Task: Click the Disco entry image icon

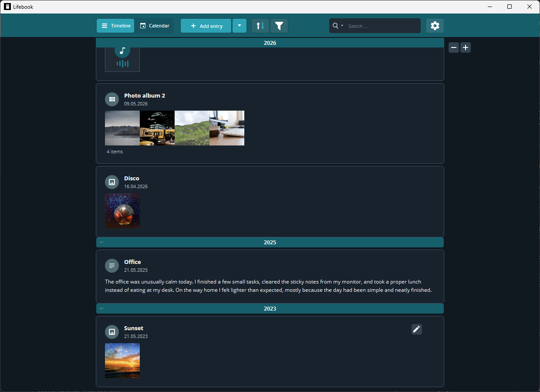Action: (x=112, y=182)
